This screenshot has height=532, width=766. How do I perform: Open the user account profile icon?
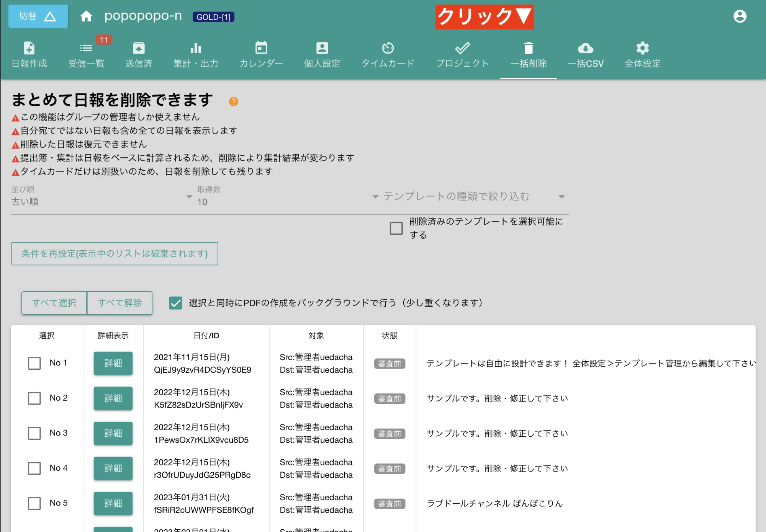740,16
